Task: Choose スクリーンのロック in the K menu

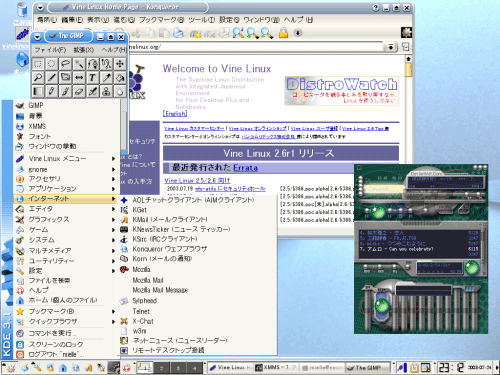Action: (65, 344)
